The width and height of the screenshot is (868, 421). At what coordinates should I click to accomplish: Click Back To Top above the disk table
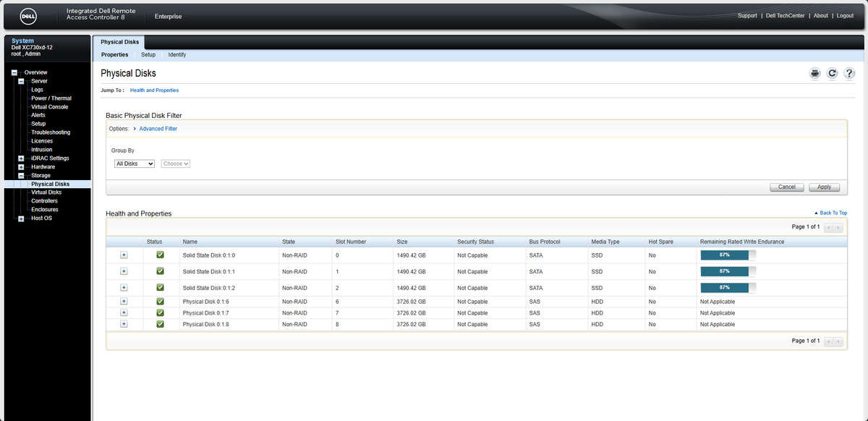click(832, 213)
